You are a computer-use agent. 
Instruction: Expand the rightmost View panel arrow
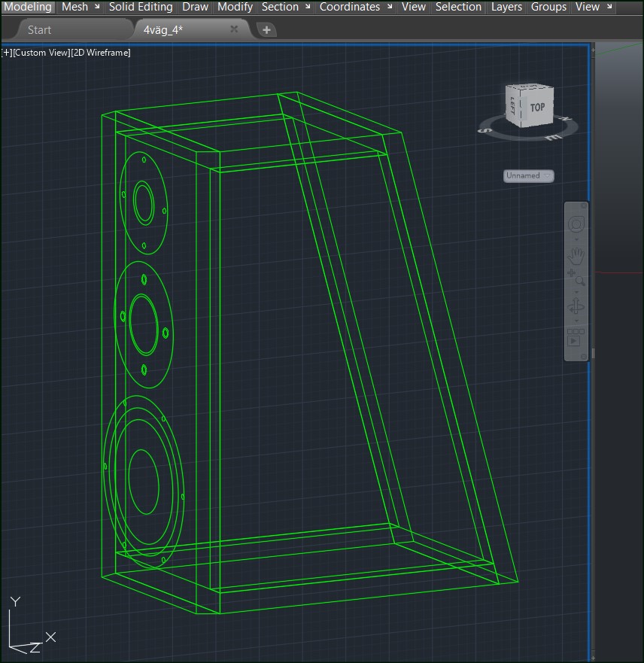tap(609, 6)
